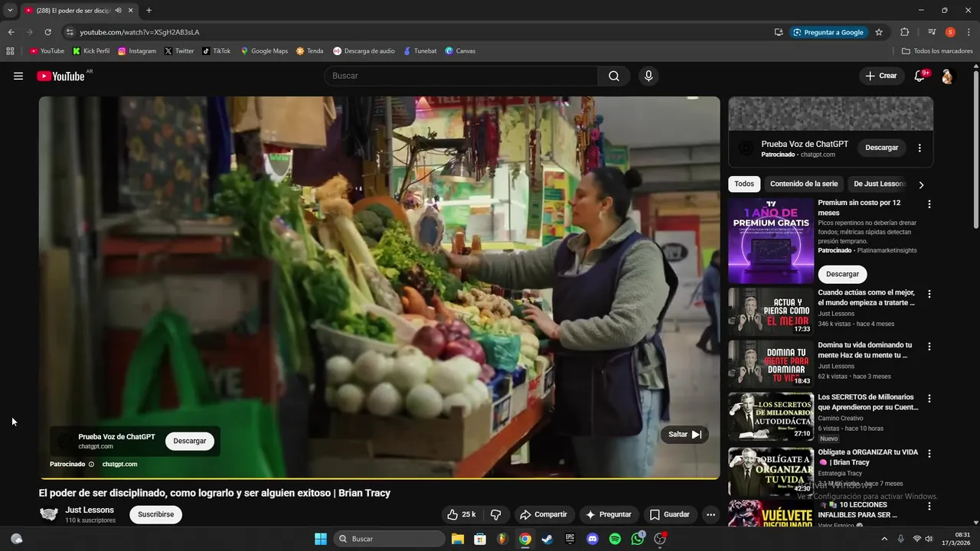Viewport: 980px width, 551px height.
Task: Close the El poder de ser disciplinado tab
Action: coord(131,11)
